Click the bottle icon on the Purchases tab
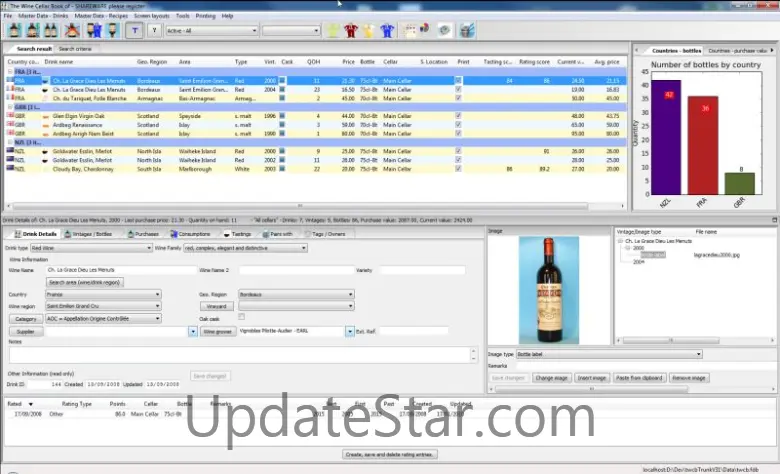 (130, 234)
